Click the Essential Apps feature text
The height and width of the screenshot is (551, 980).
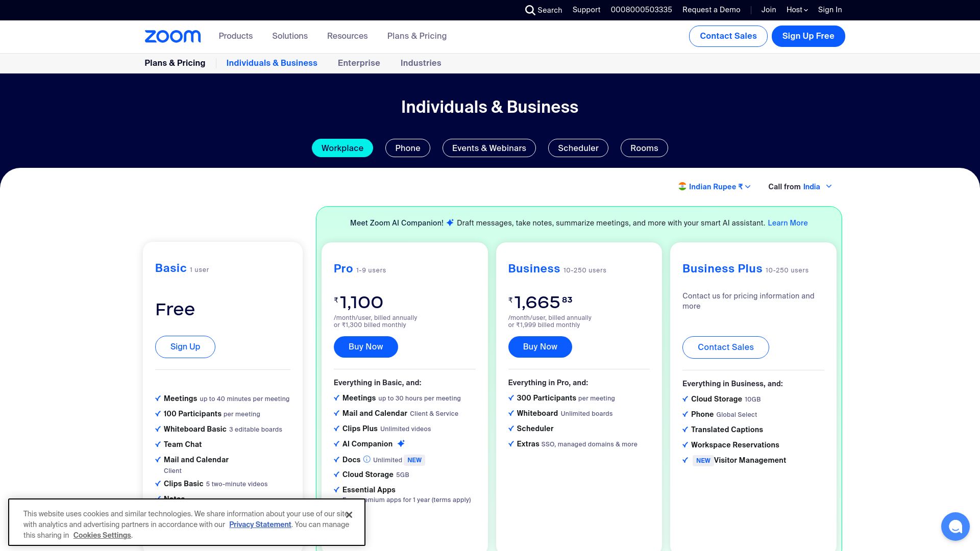[369, 490]
